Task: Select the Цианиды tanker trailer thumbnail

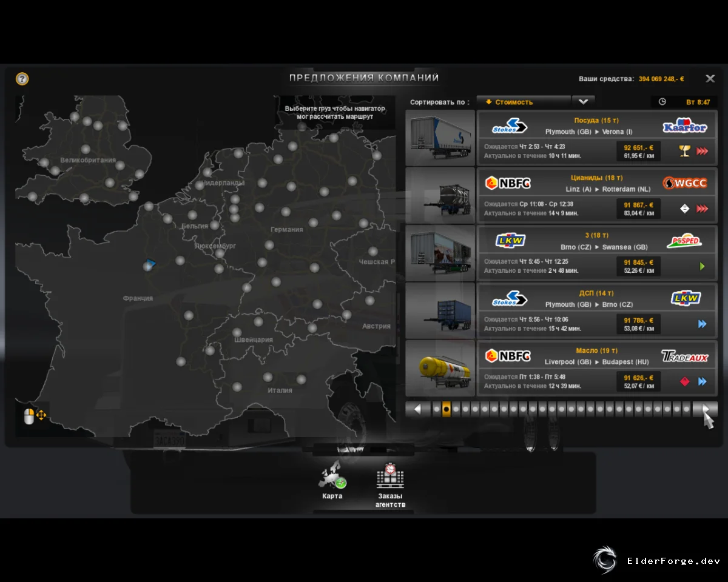Action: (x=440, y=195)
